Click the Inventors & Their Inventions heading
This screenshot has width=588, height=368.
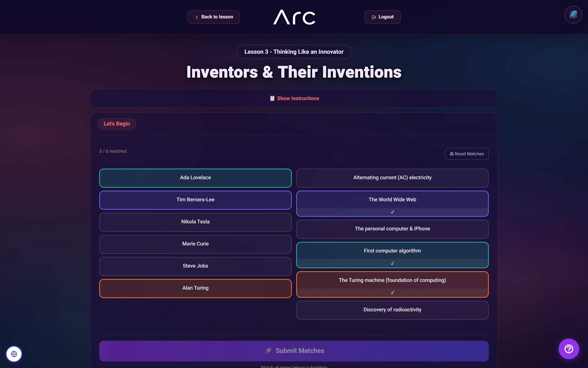point(294,72)
